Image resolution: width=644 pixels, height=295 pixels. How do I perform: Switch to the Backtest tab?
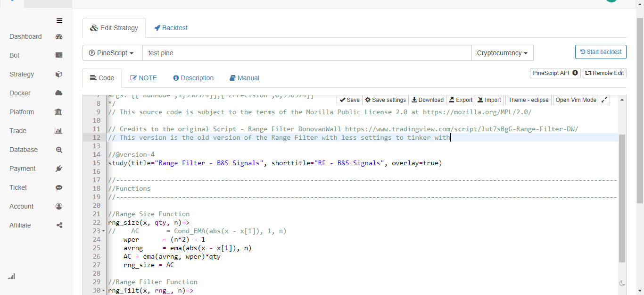click(171, 28)
